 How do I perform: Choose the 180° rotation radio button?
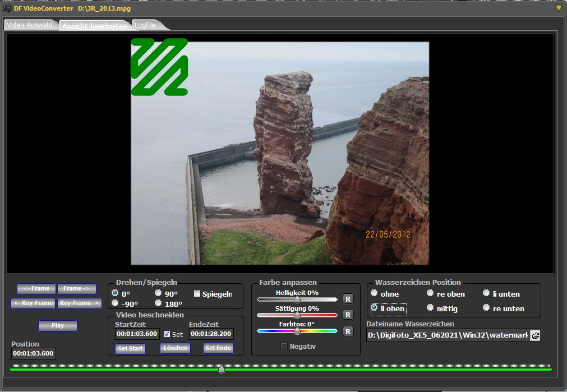click(159, 303)
